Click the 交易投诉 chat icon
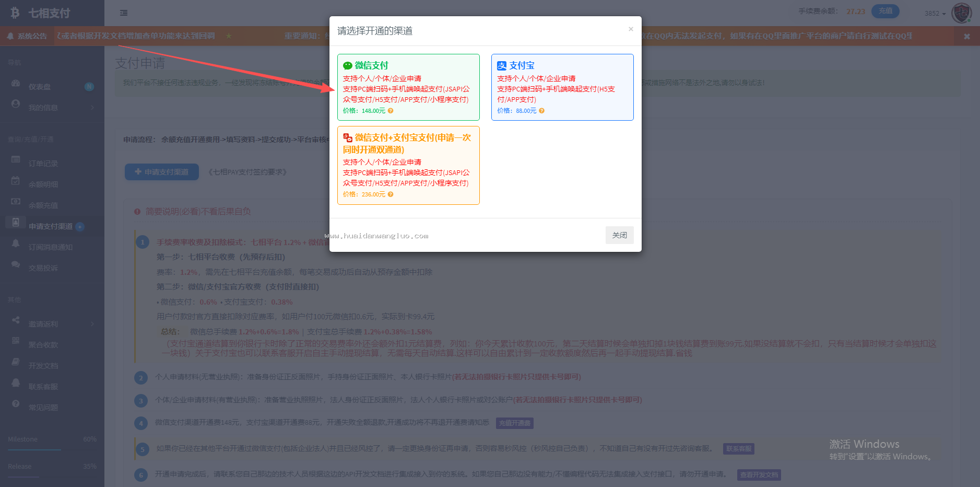980x487 pixels. [x=16, y=264]
